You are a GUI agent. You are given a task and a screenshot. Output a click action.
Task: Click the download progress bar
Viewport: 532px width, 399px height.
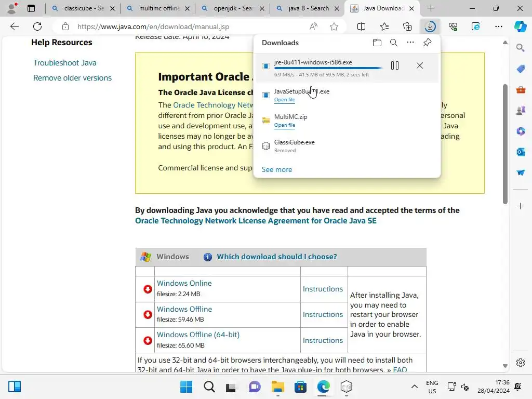tap(328, 68)
